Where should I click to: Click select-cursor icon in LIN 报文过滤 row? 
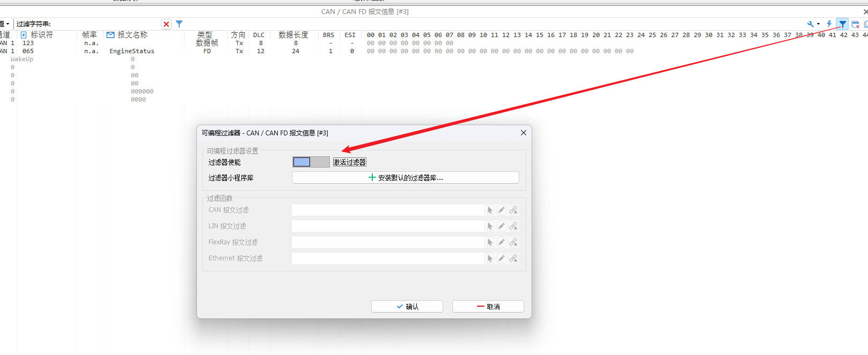click(490, 226)
